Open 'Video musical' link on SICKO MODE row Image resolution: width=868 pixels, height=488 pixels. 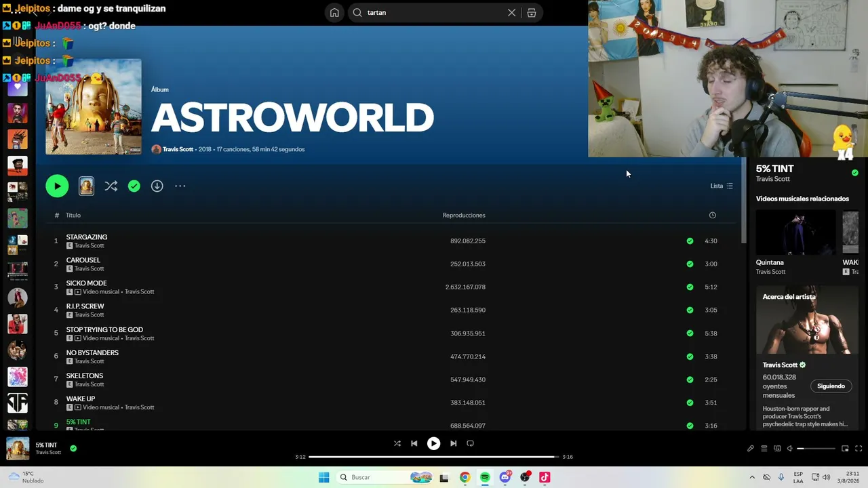(100, 292)
